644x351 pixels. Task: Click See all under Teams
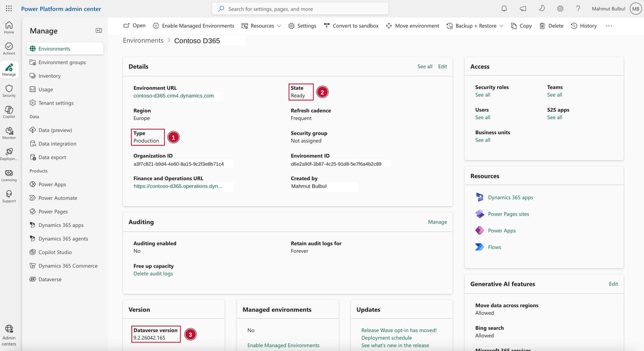[554, 95]
